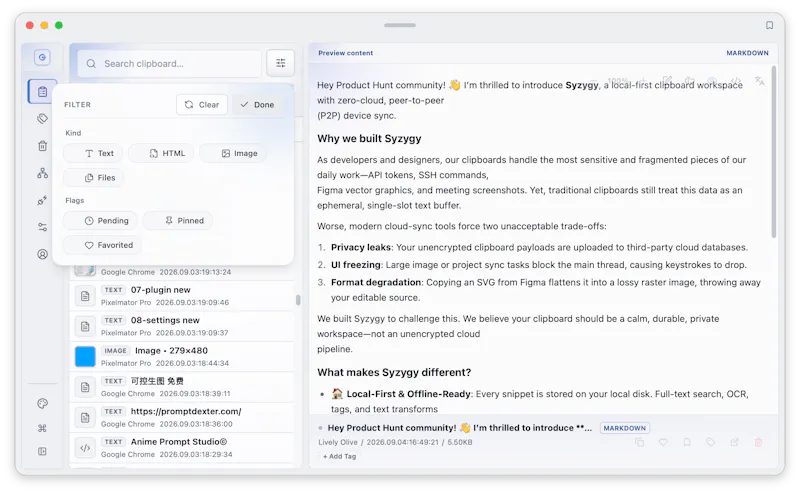Click the code icon of Anime Prompt Studio

pos(85,448)
